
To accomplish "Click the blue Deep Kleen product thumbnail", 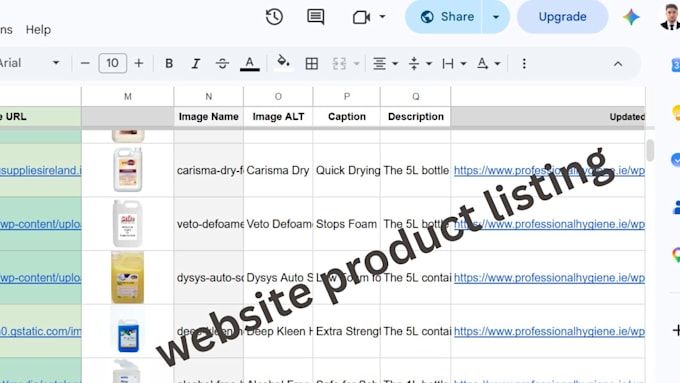I will point(128,335).
